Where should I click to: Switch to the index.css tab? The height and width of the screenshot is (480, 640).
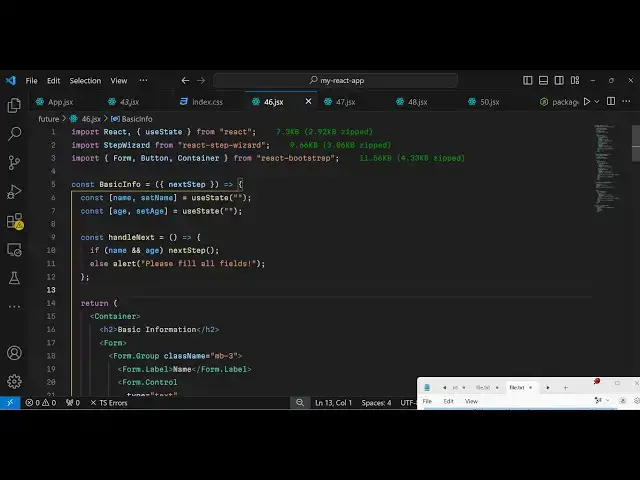[207, 102]
